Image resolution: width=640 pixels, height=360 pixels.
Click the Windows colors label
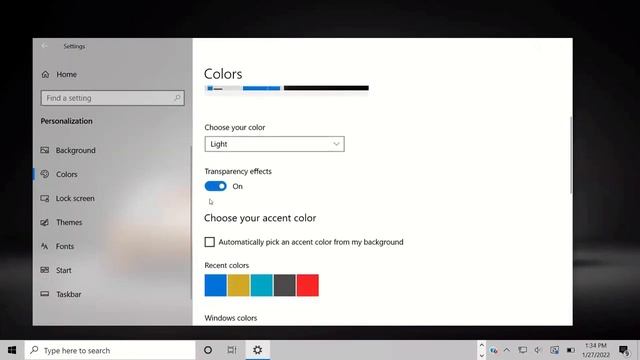click(x=231, y=318)
